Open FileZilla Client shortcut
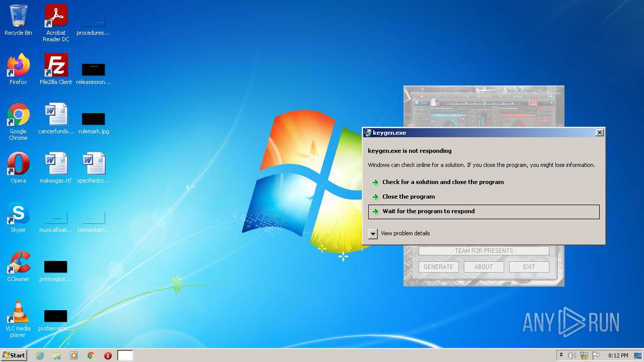This screenshot has height=362, width=644. [56, 69]
